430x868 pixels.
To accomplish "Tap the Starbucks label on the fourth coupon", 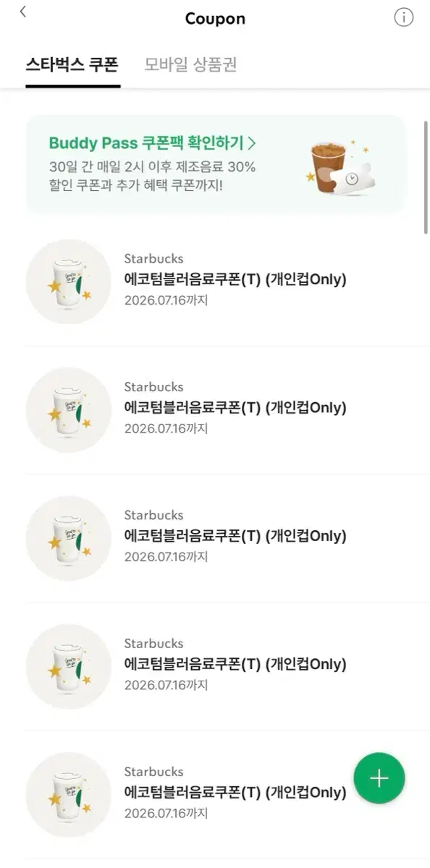I will pyautogui.click(x=153, y=643).
